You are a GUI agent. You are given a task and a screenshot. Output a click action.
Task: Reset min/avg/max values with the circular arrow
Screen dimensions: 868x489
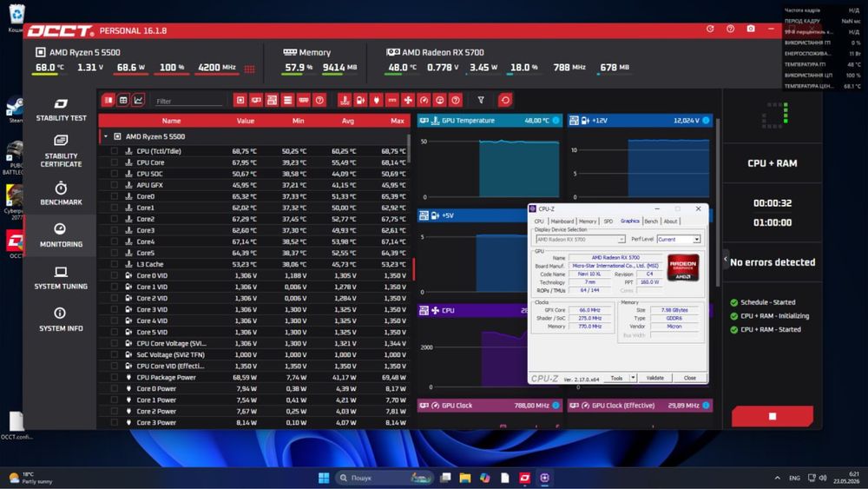(505, 100)
